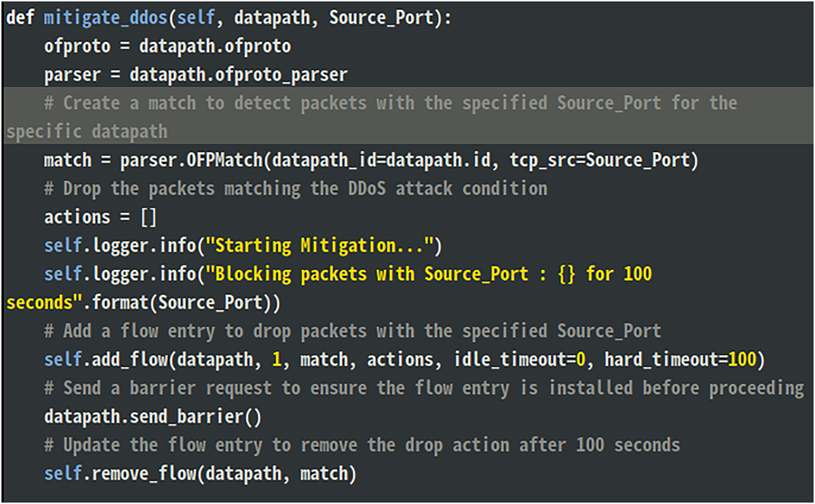Click Source_Port parameter in function signature

pos(381,18)
